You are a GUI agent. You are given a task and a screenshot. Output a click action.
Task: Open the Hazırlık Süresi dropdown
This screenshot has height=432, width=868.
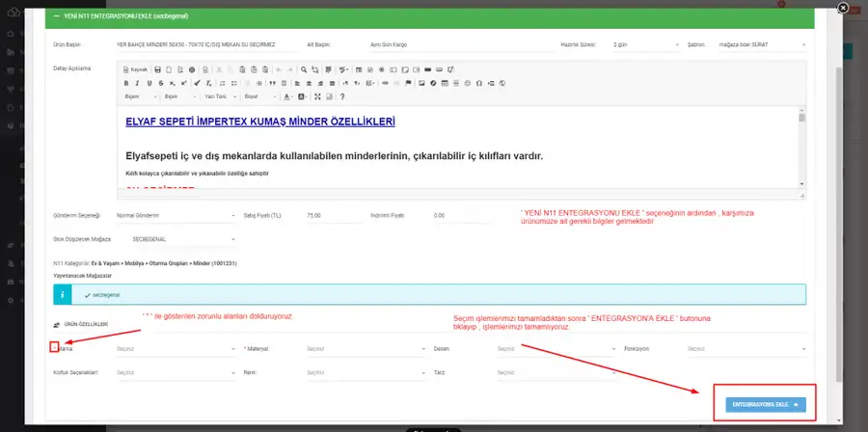(645, 44)
